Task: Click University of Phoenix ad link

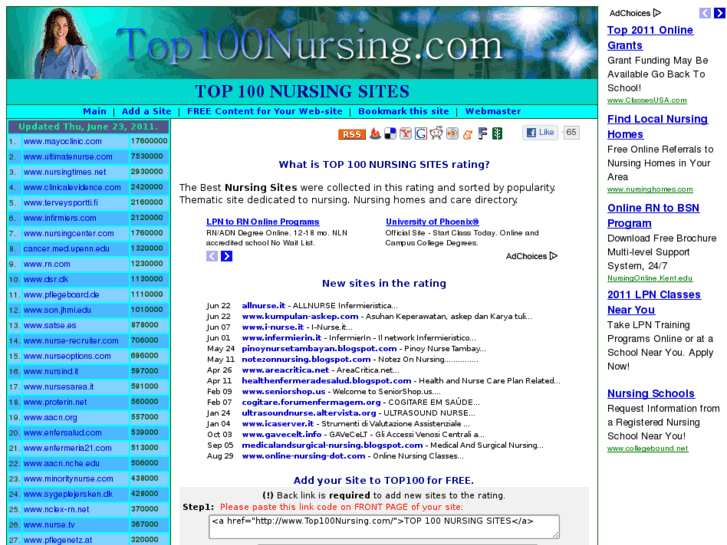Action: (x=432, y=222)
